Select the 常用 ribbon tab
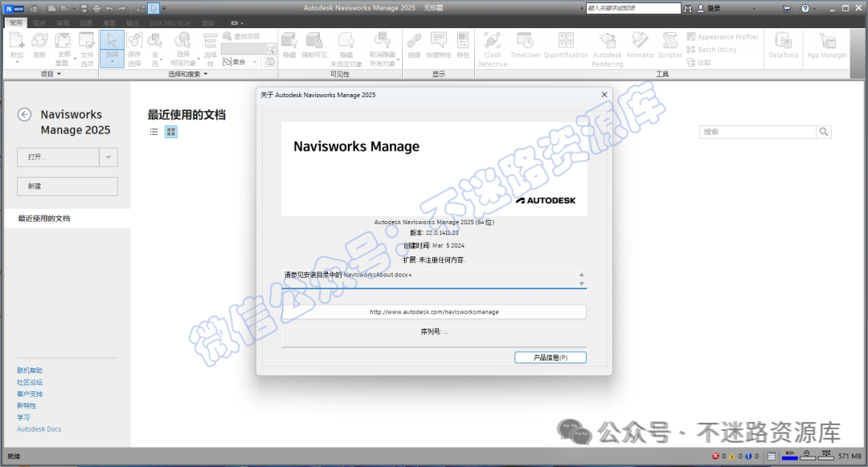 [x=15, y=23]
